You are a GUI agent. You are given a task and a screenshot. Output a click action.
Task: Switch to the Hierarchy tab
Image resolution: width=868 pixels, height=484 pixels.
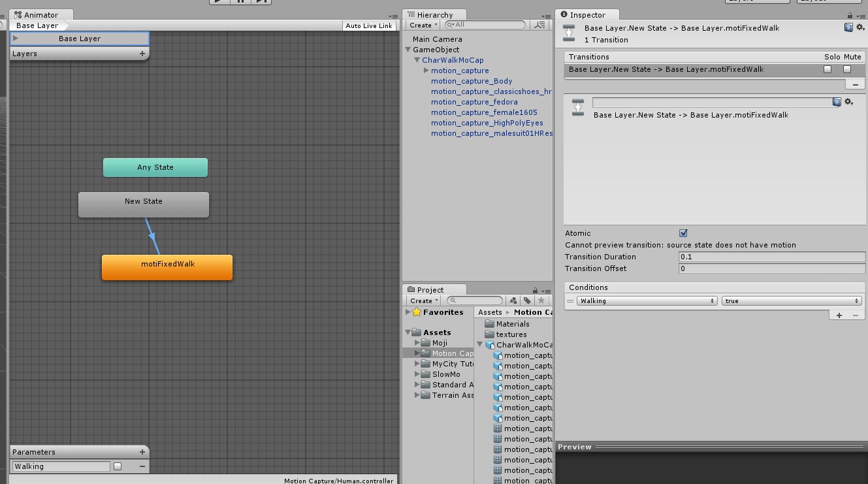(x=434, y=15)
